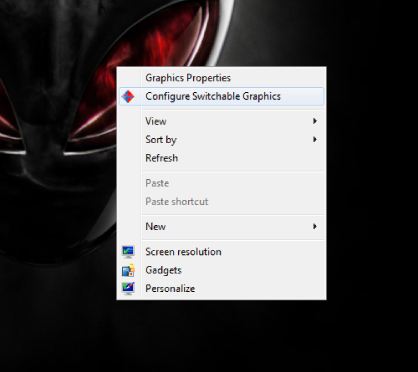Open the Sort by submenu
The image size is (418, 372).
click(x=221, y=139)
